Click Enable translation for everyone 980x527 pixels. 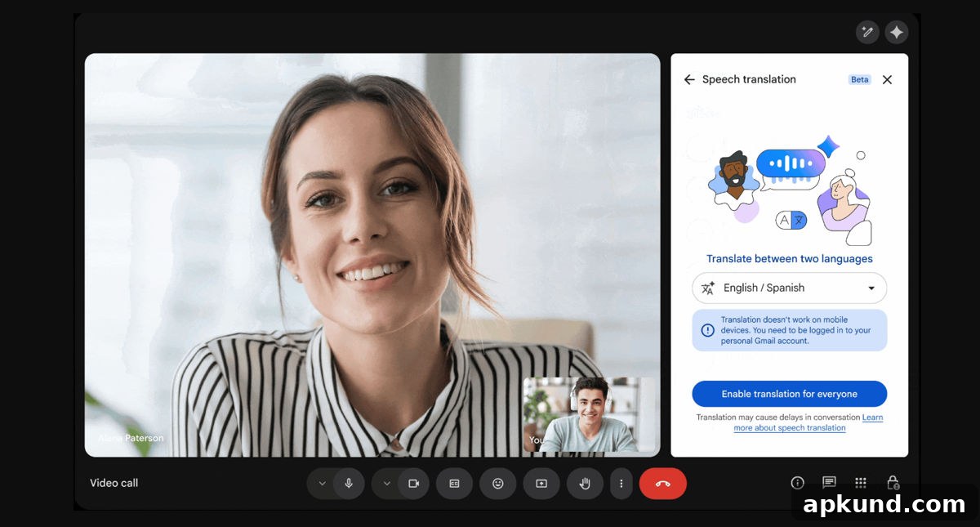[x=789, y=394]
